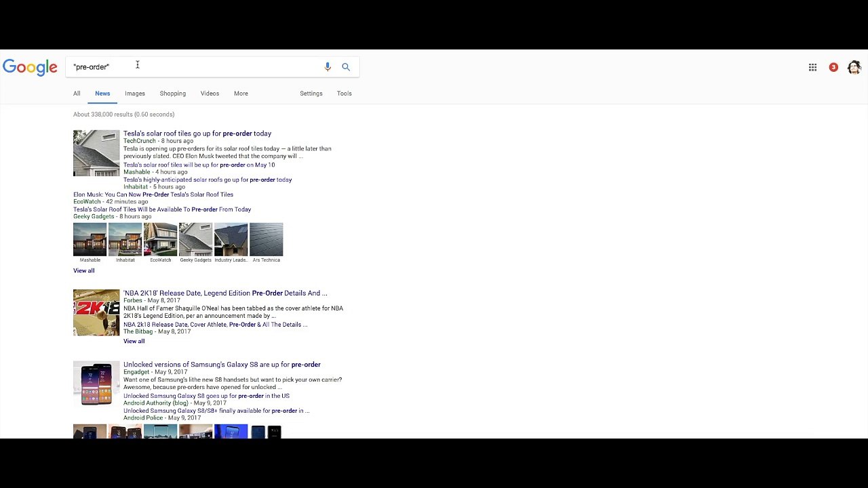Image resolution: width=868 pixels, height=488 pixels.
Task: Open the Ars Technica image thumbnail
Action: (267, 239)
